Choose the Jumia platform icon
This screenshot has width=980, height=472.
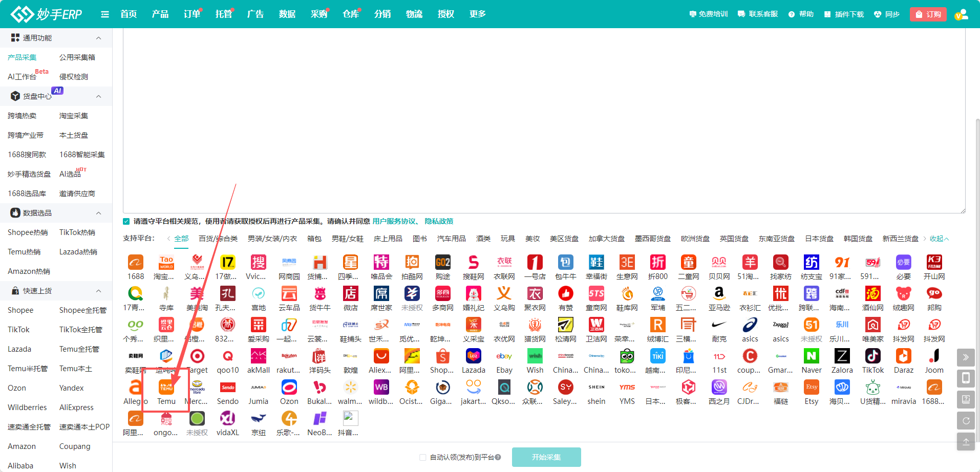tap(259, 388)
